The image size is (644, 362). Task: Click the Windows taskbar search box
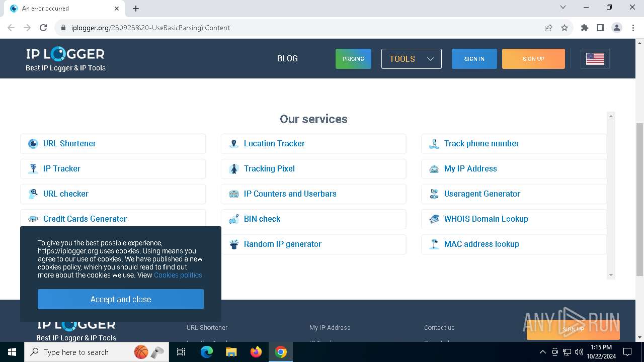[x=96, y=352]
